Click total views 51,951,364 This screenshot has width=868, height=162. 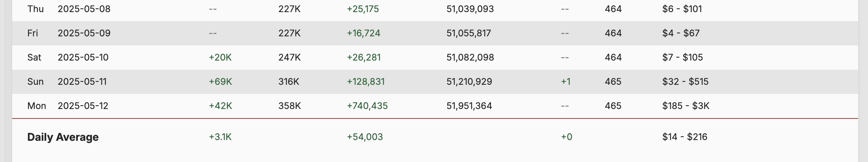tap(469, 106)
